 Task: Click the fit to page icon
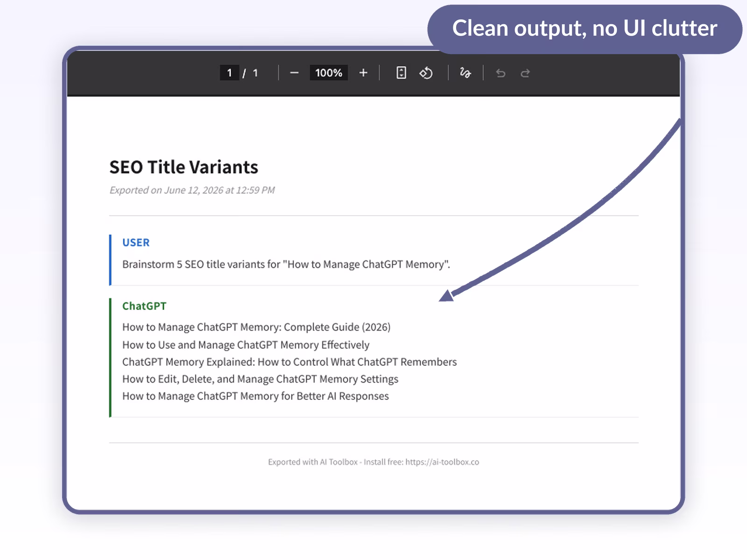tap(401, 73)
